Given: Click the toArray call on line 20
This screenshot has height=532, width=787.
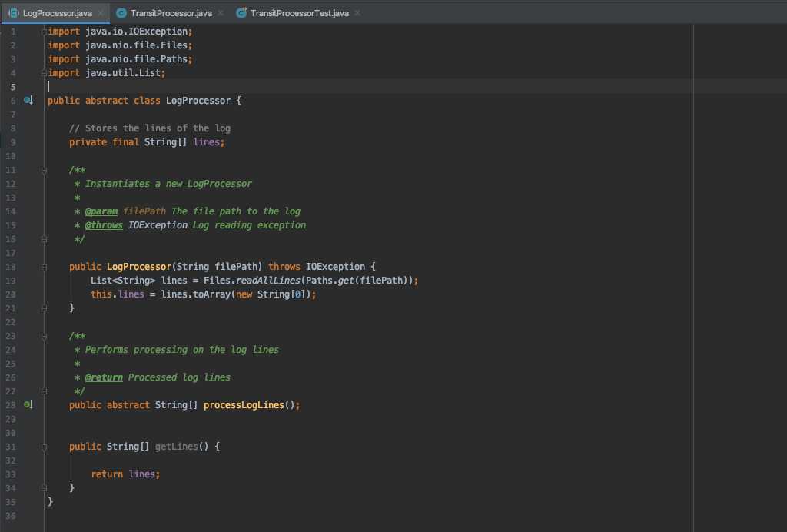Looking at the screenshot, I should [x=211, y=294].
